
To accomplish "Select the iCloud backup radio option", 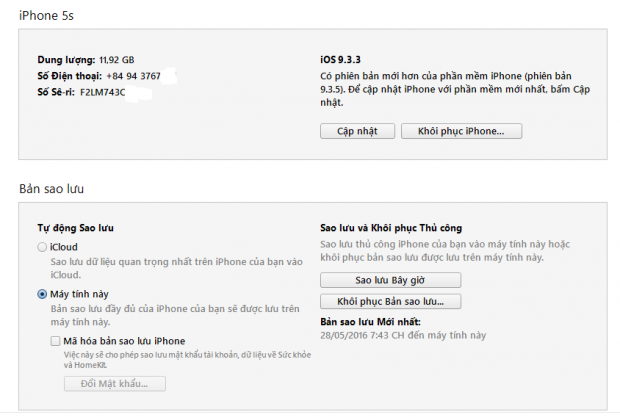I will pos(41,247).
